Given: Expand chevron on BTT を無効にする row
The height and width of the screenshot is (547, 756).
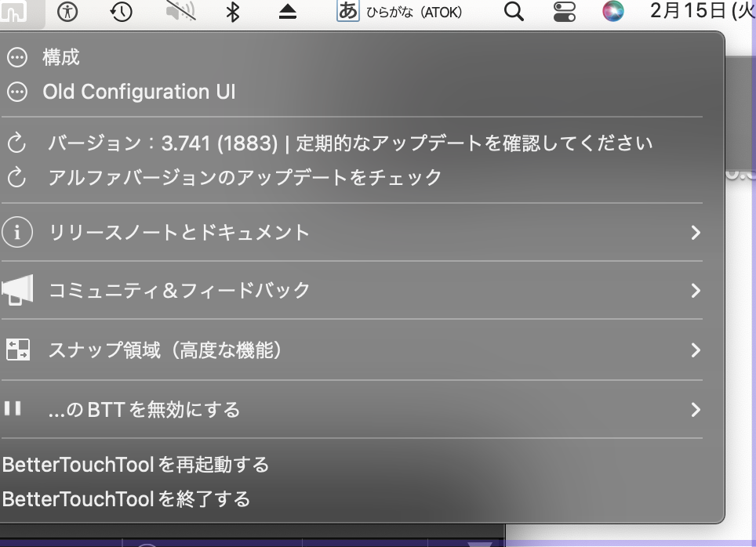Looking at the screenshot, I should click(x=696, y=410).
